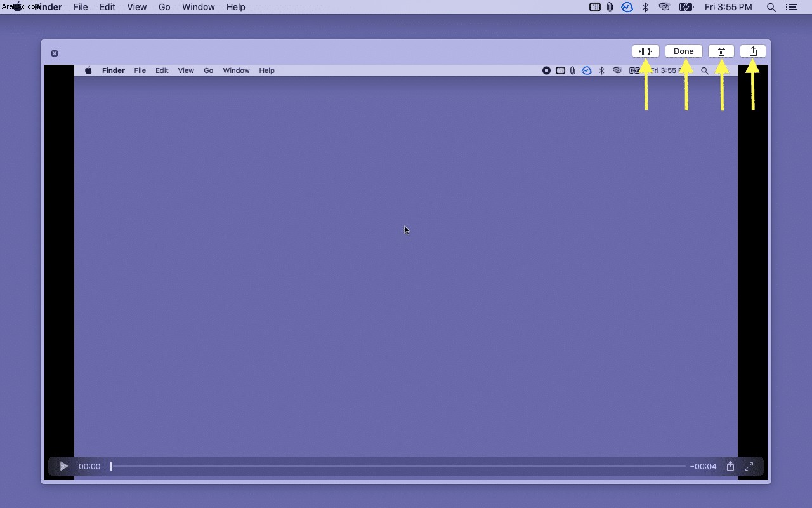This screenshot has height=508, width=812.
Task: Delete the recording with the trash icon
Action: click(x=721, y=51)
